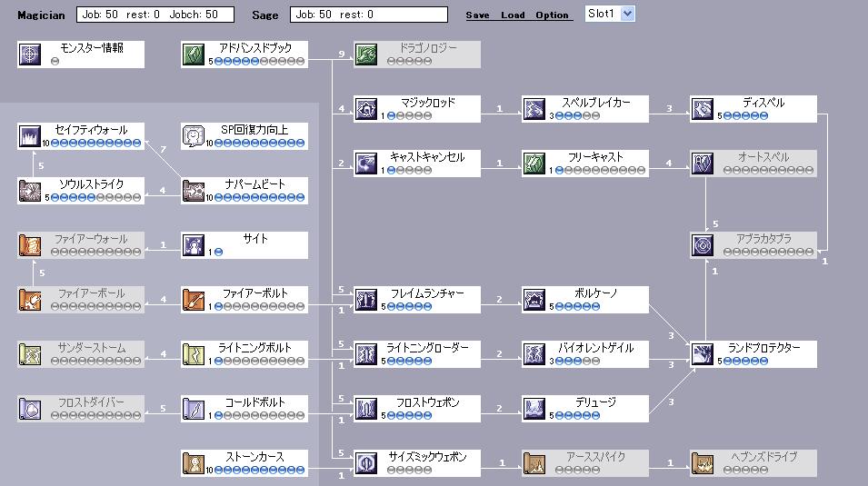
Task: Click the ナパームビート skill icon
Action: click(194, 191)
